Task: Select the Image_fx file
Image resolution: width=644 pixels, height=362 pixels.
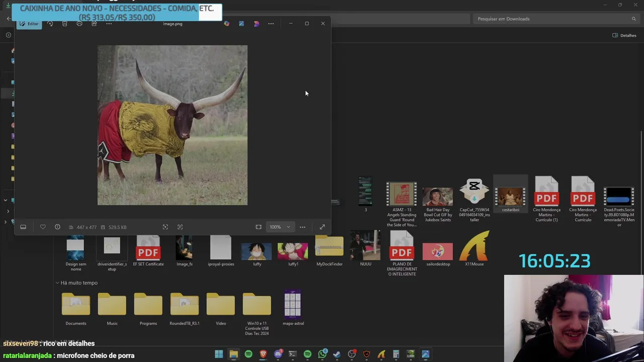Action: point(185,250)
